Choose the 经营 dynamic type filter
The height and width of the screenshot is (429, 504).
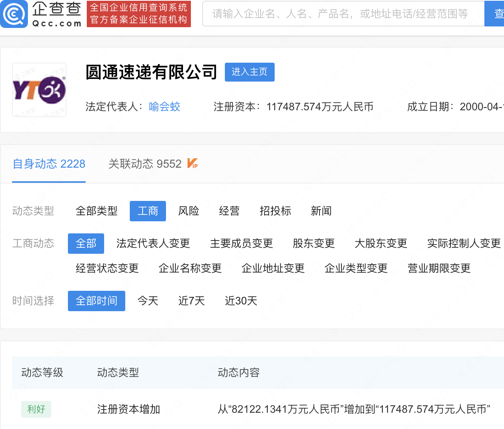229,211
